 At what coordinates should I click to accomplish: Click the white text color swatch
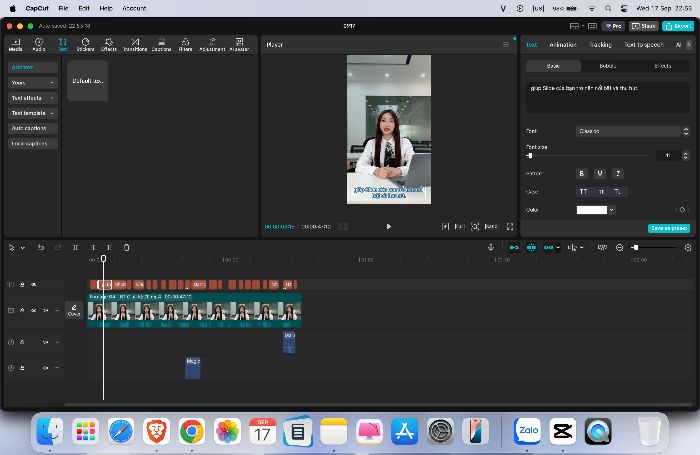coord(592,210)
